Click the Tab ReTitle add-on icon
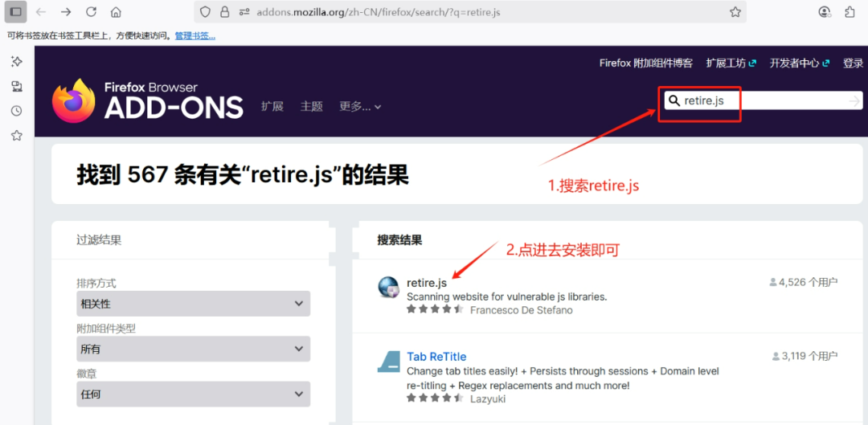 [x=388, y=361]
